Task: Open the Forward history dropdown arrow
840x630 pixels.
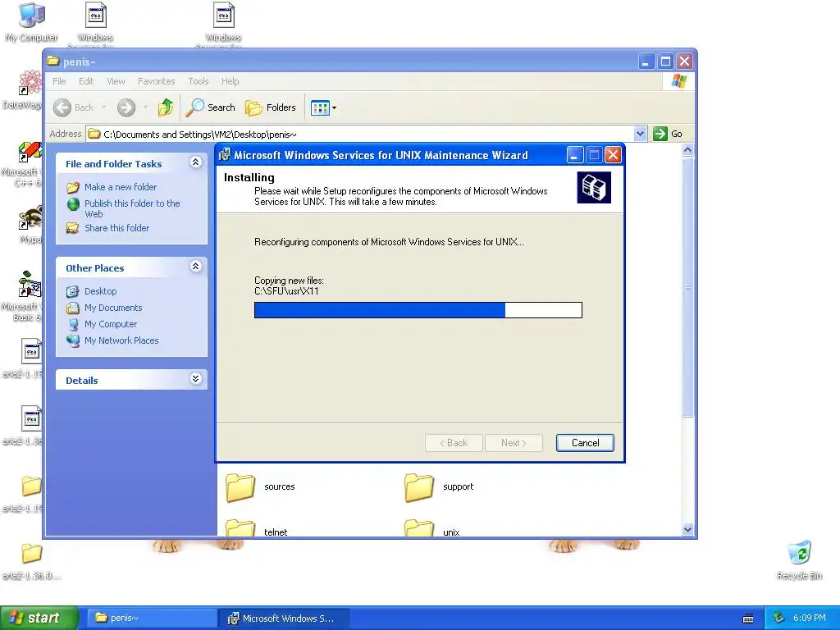Action: click(x=144, y=107)
